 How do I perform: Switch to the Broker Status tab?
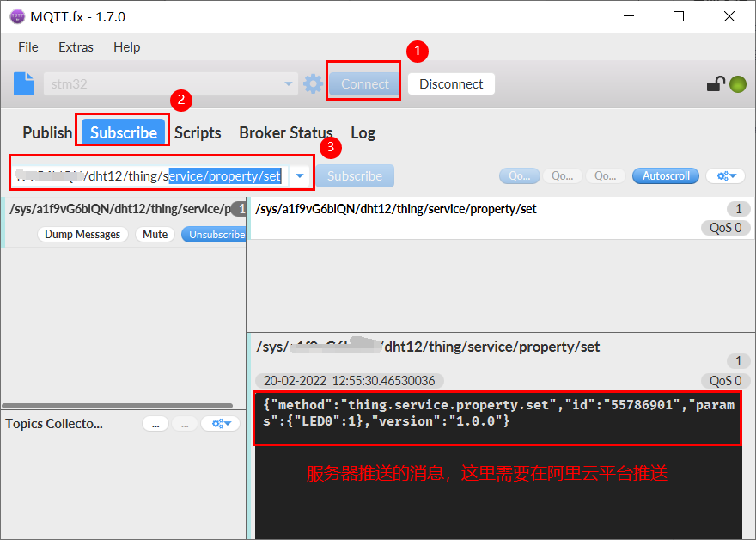[285, 132]
